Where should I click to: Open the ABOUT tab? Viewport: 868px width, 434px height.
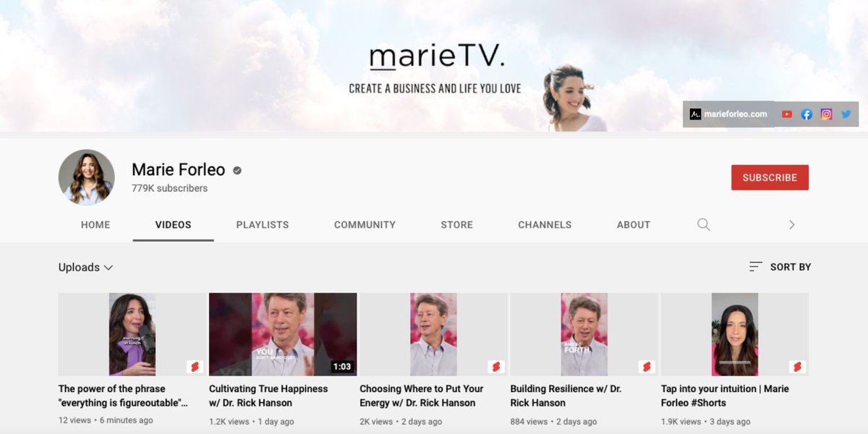(634, 225)
